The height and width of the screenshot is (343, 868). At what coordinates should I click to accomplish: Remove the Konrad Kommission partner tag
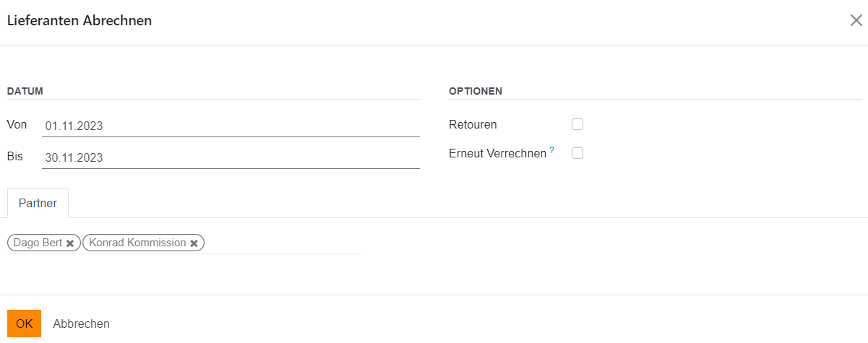tap(194, 243)
